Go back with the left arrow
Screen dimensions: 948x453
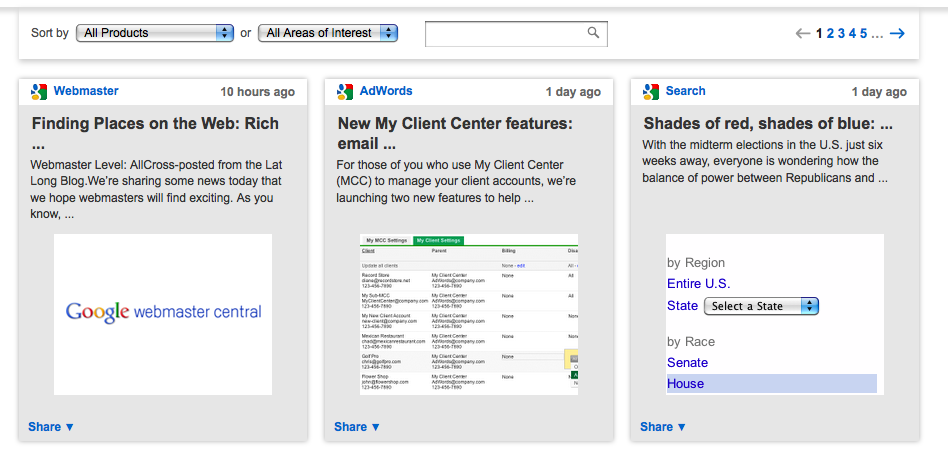[x=803, y=34]
